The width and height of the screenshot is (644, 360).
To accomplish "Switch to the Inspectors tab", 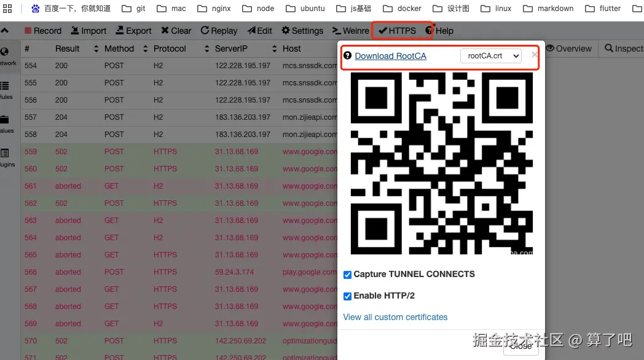I will [x=624, y=49].
